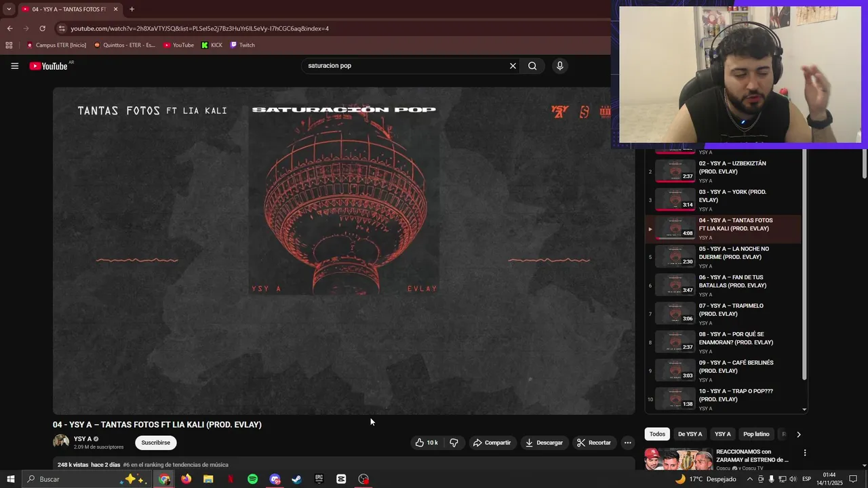Reload the page in Chrome
Screen dimensions: 868x488
[42, 28]
